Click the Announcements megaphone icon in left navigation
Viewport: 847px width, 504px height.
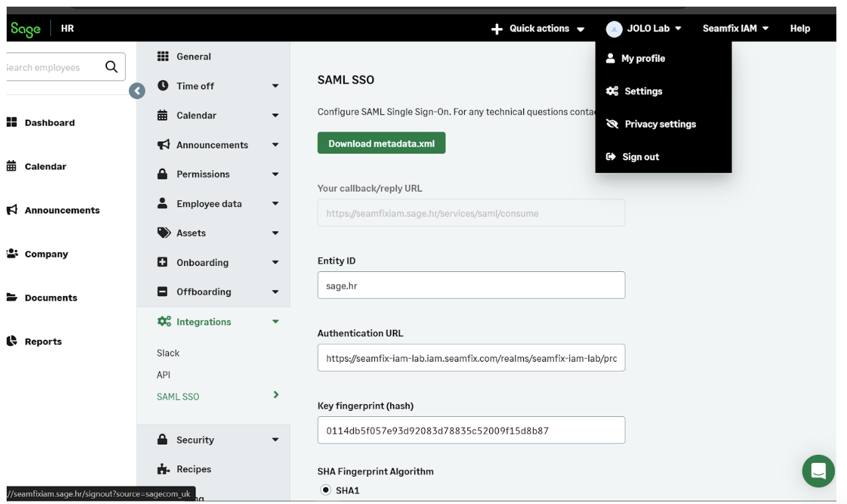(11, 209)
